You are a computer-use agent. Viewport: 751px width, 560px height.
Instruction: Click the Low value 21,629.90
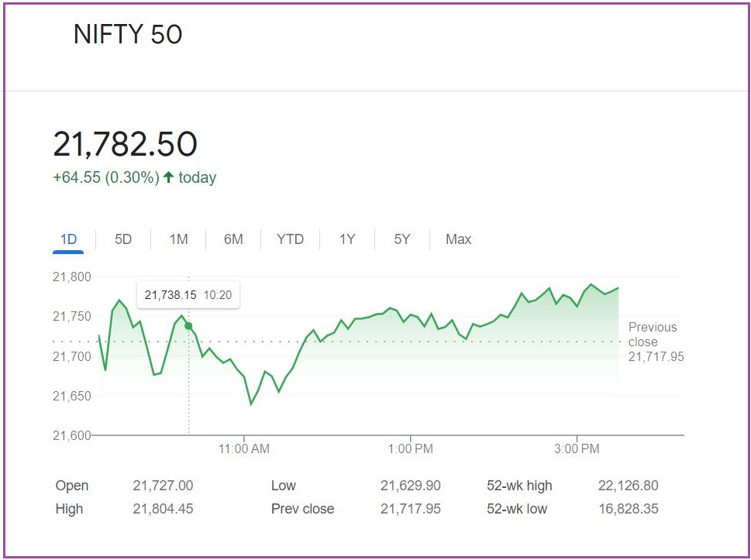point(410,486)
